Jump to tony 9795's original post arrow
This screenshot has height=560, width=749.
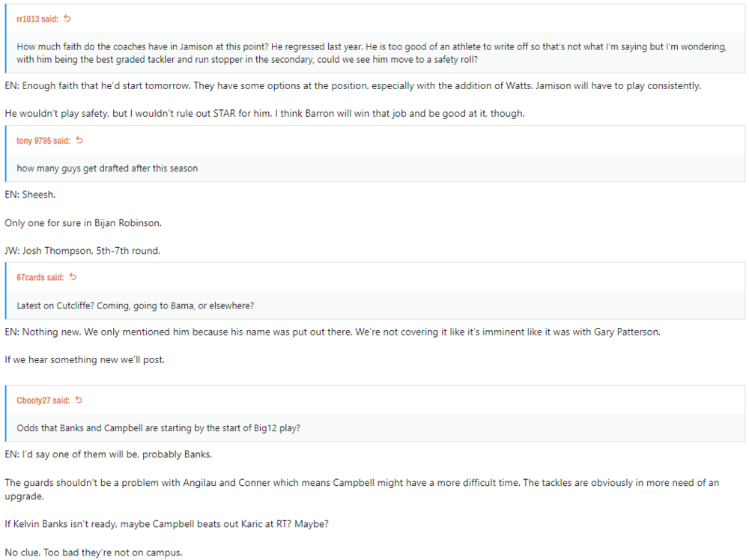(x=79, y=140)
